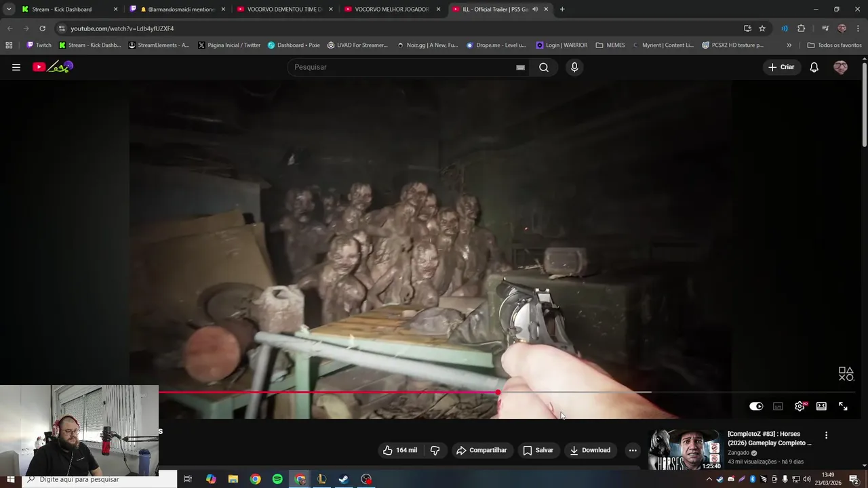
Task: Open the StreamElements bookmark
Action: coord(159,45)
